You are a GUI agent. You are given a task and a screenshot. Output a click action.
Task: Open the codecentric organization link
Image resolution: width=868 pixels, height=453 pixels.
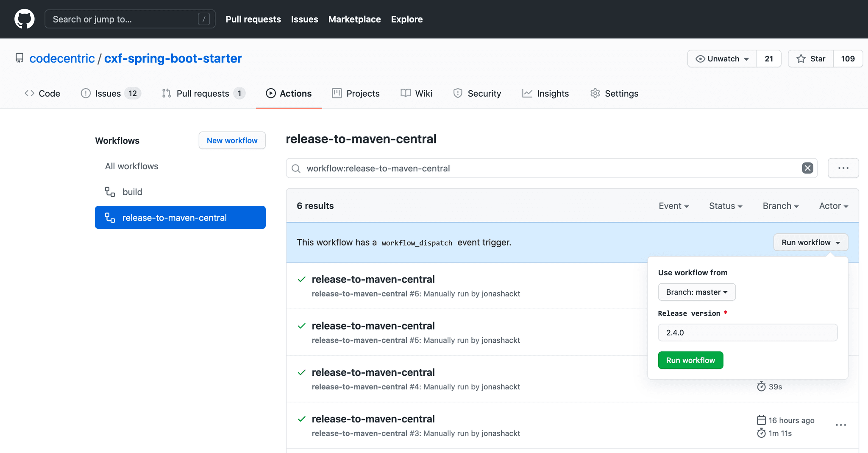(x=62, y=58)
